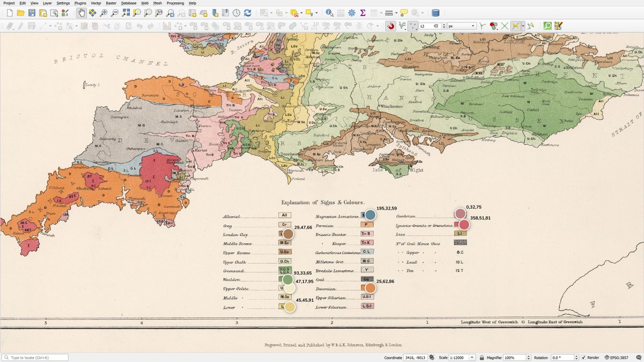Click the Type to locate search field
The height and width of the screenshot is (362, 644).
[35, 358]
